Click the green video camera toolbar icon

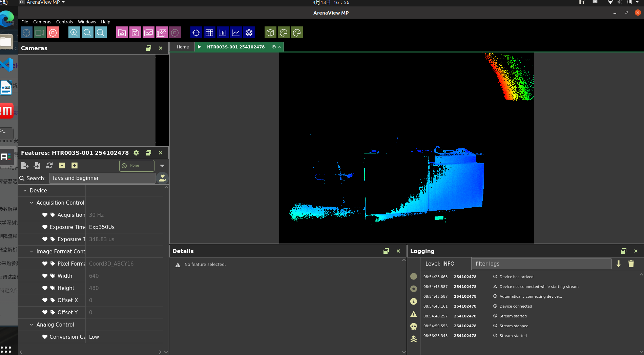[x=40, y=33]
